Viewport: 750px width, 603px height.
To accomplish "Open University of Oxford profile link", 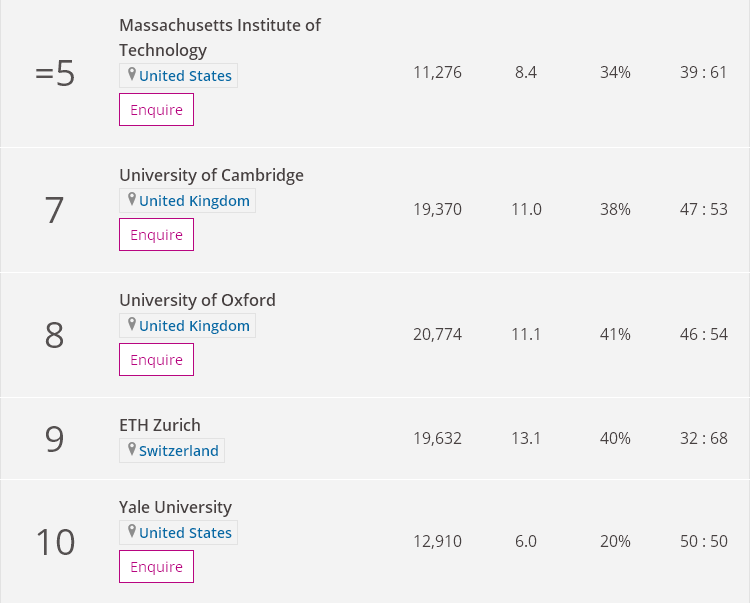I will (x=197, y=300).
